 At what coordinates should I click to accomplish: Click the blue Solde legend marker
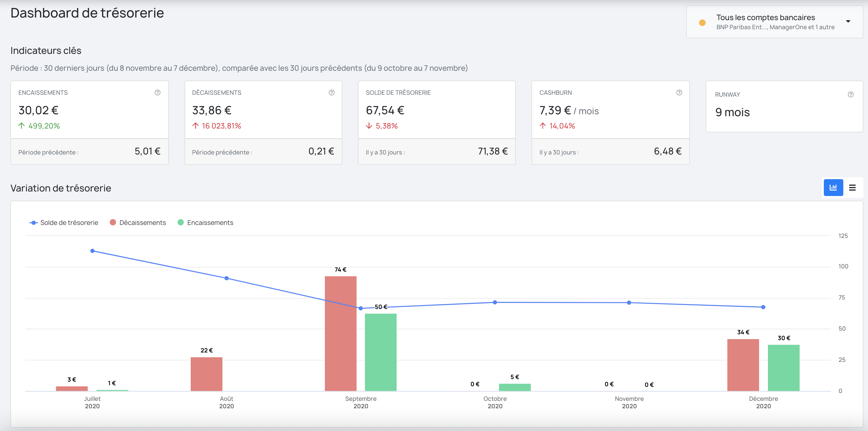pos(34,223)
